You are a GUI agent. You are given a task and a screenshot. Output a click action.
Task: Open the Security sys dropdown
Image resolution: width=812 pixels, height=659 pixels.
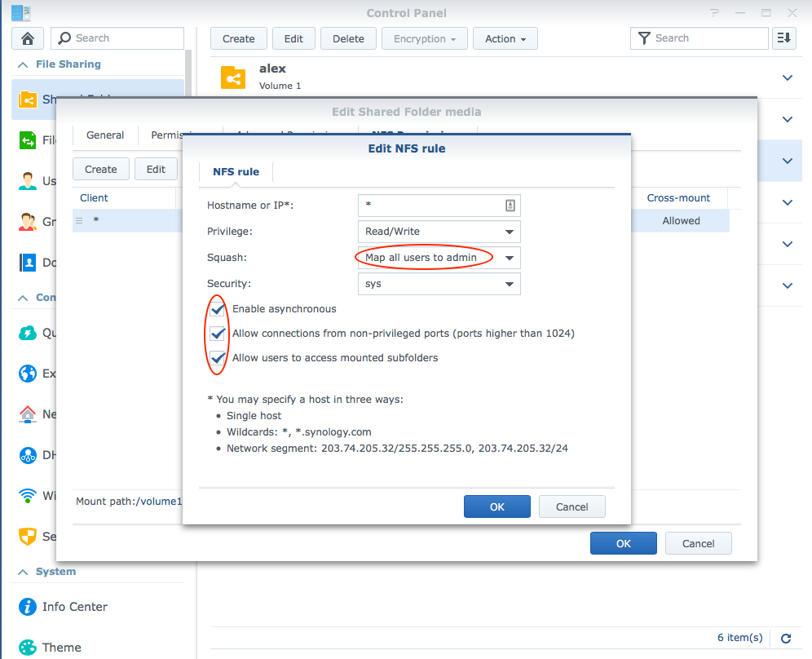pos(439,284)
